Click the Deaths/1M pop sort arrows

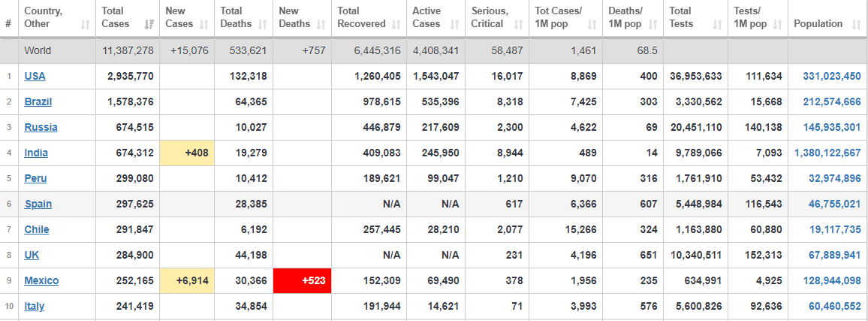pos(653,24)
